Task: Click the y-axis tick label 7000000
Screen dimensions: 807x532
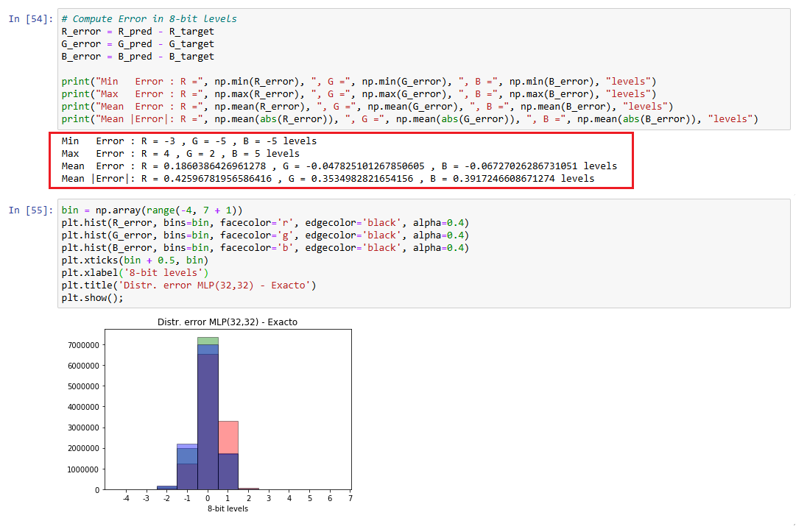Action: (83, 345)
